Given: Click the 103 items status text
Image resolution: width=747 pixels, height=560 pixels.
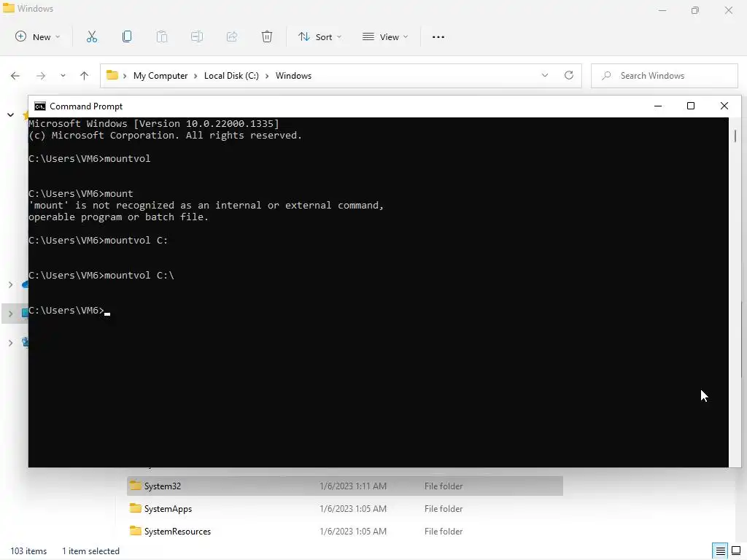Looking at the screenshot, I should click(28, 551).
